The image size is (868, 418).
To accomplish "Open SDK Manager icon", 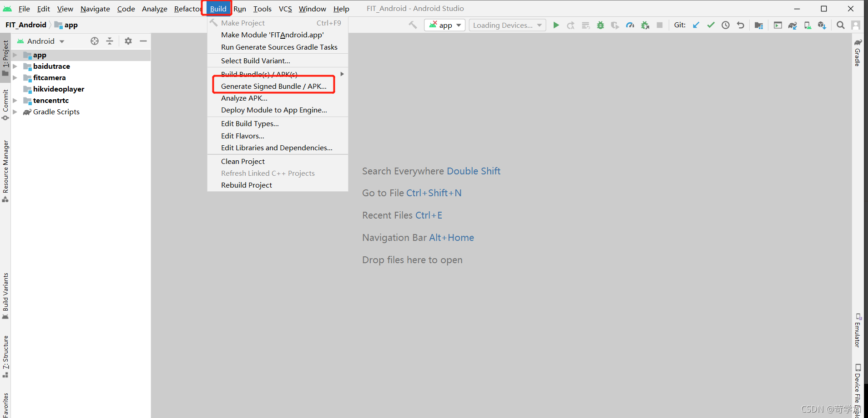I will tap(822, 25).
